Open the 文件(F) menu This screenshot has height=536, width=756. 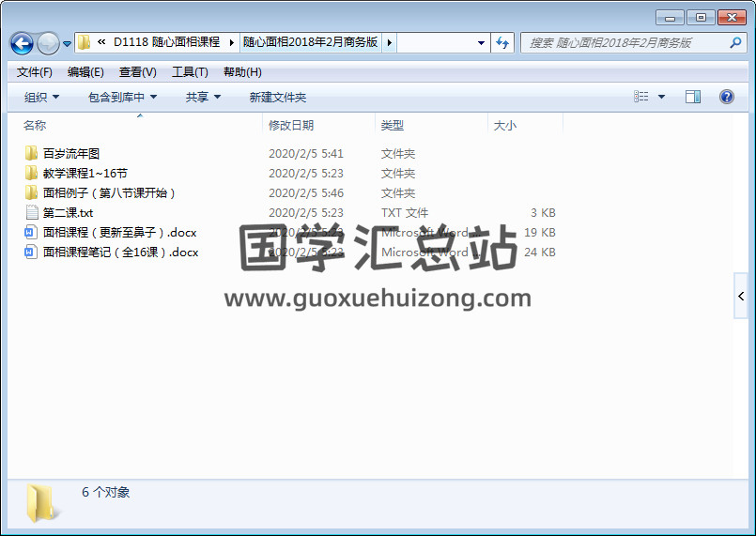tap(34, 72)
